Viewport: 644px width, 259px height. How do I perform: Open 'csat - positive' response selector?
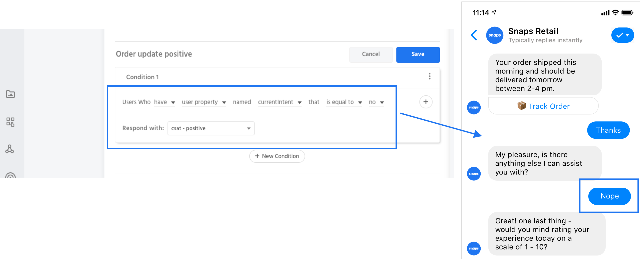coord(211,128)
